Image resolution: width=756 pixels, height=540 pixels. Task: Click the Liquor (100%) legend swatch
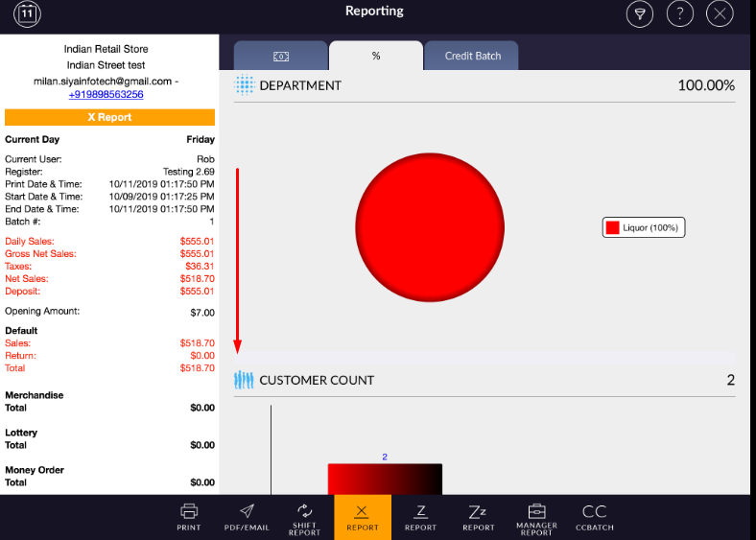click(x=612, y=228)
